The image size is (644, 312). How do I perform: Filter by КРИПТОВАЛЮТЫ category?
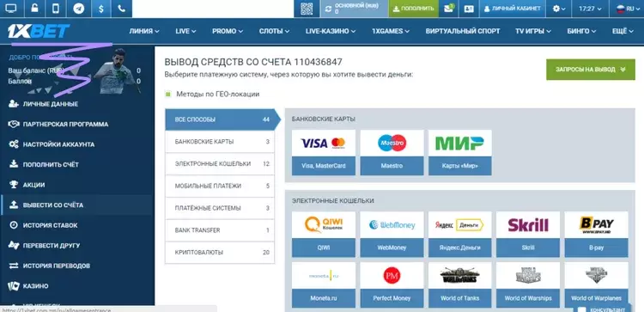[x=220, y=253]
